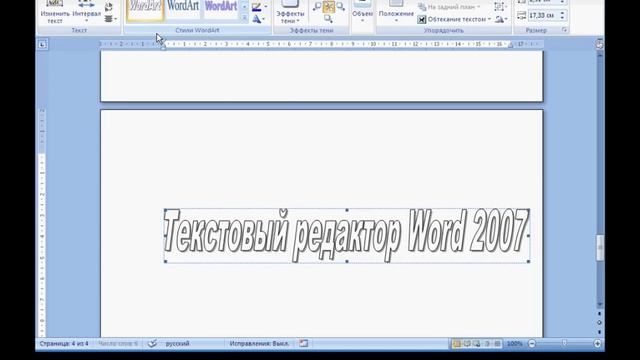Viewport: 640px width, 360px height.
Task: Click the group objects icon
Action: point(499,7)
